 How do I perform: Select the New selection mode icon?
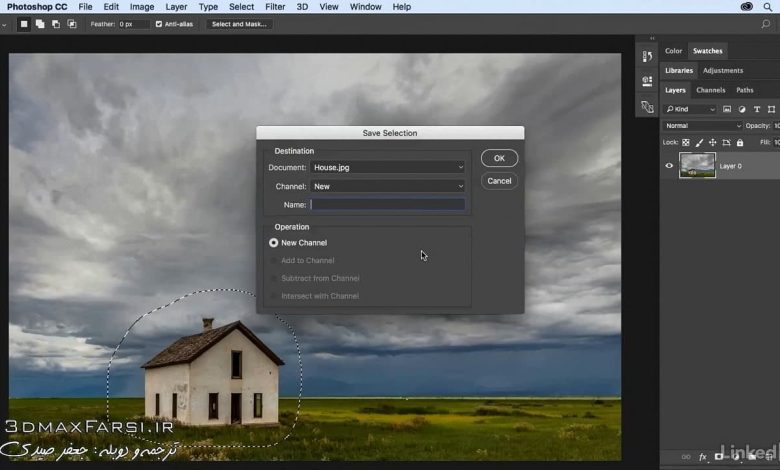tap(24, 24)
